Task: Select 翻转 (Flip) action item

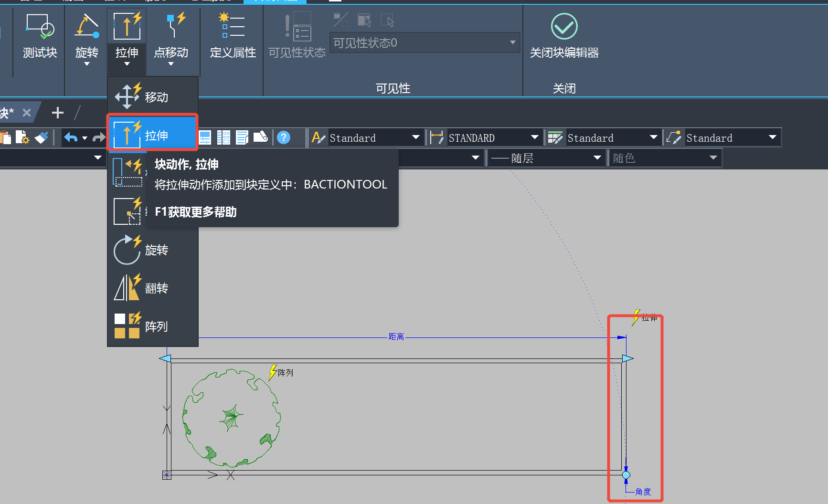Action: [153, 288]
